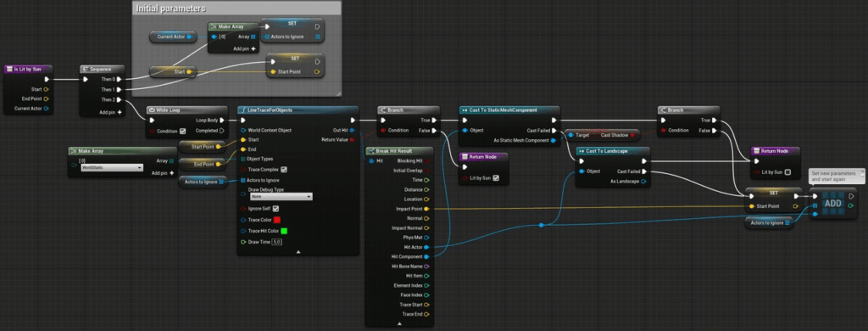Click the Draw Time value field
This screenshot has height=331, width=868.
277,242
